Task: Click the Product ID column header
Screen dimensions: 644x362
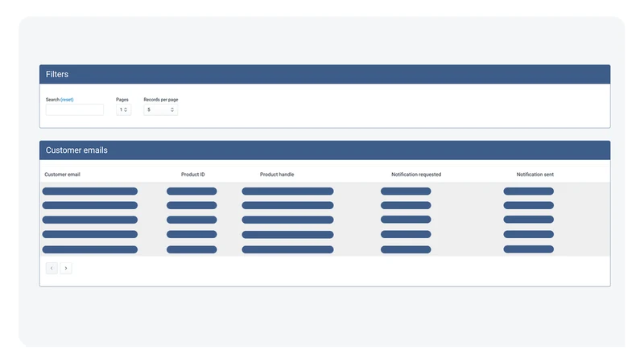Action: 192,175
